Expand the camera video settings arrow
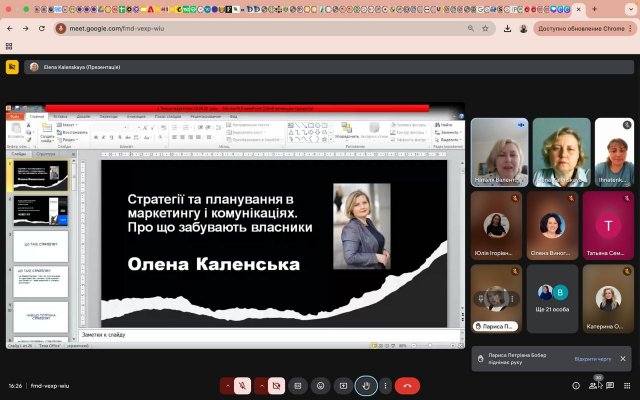 pyautogui.click(x=261, y=385)
